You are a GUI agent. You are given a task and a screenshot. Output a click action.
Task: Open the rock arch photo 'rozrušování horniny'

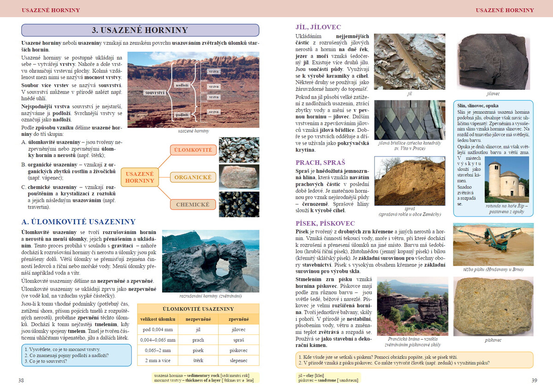pos(211,261)
